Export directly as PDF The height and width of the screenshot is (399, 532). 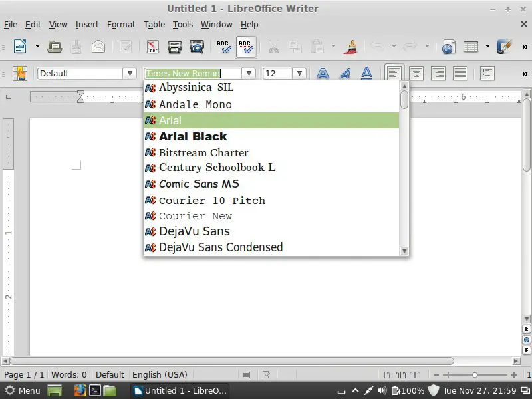[x=153, y=46]
